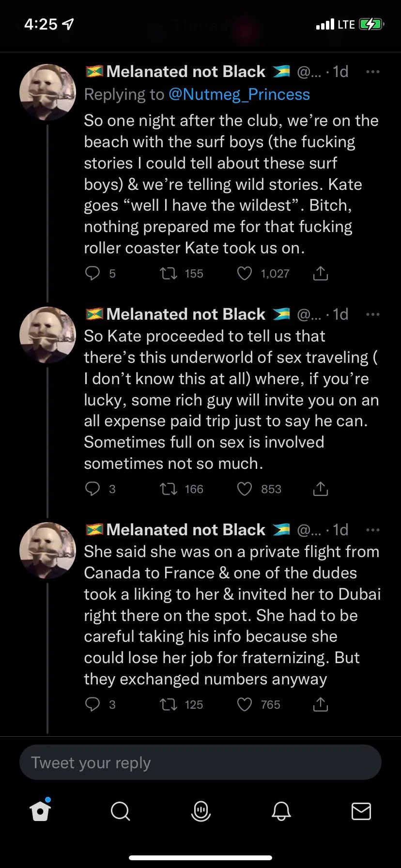Open more options on first tweet
This screenshot has height=868, width=401.
372,72
